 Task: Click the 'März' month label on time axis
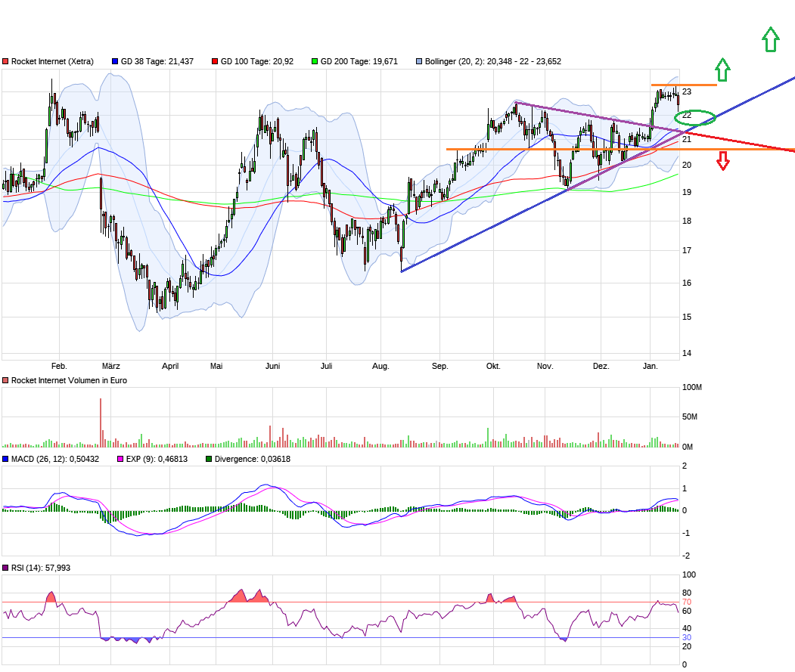click(111, 366)
